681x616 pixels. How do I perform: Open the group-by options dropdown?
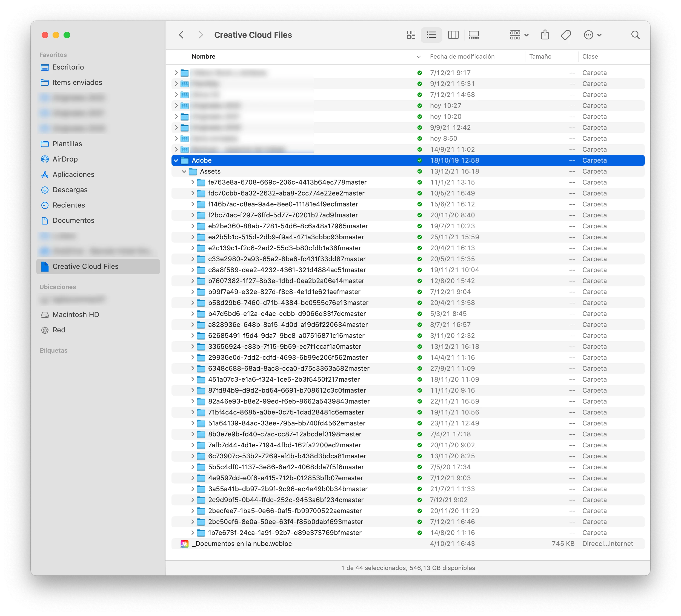[x=519, y=35]
